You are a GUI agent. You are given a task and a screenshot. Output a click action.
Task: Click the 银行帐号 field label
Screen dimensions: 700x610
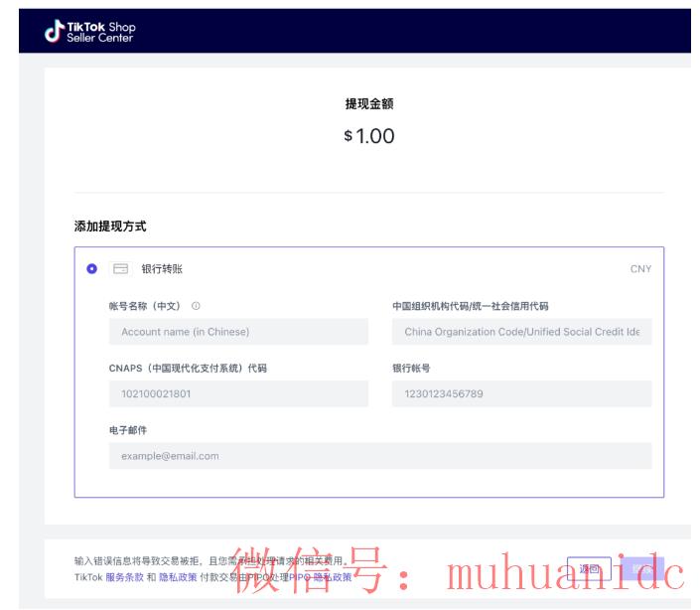click(x=411, y=369)
